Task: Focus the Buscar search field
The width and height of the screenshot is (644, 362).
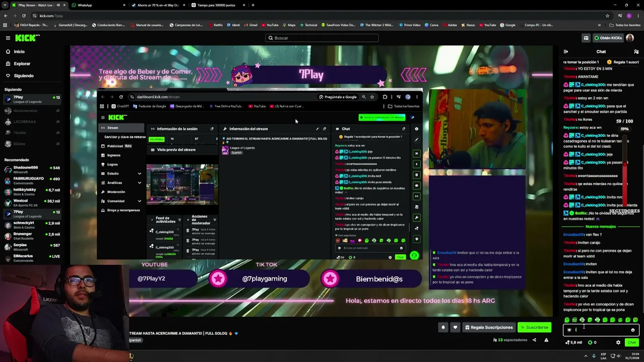Action: (322, 38)
